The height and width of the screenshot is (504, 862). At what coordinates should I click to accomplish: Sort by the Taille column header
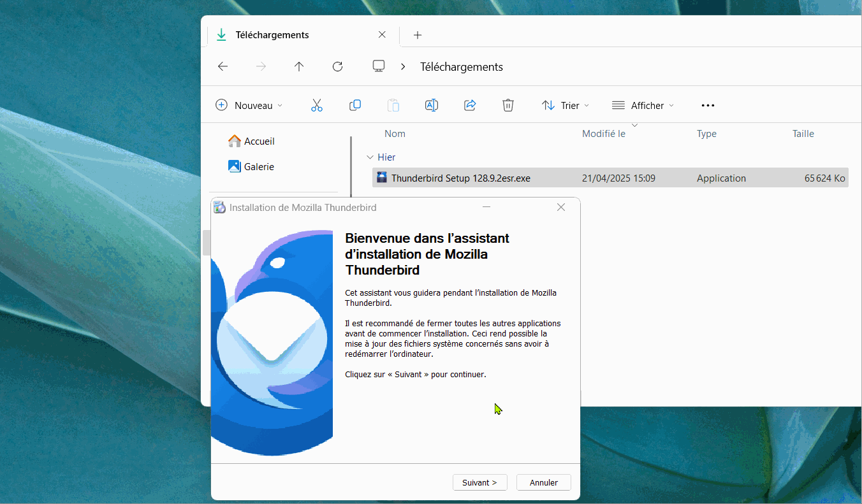point(803,134)
